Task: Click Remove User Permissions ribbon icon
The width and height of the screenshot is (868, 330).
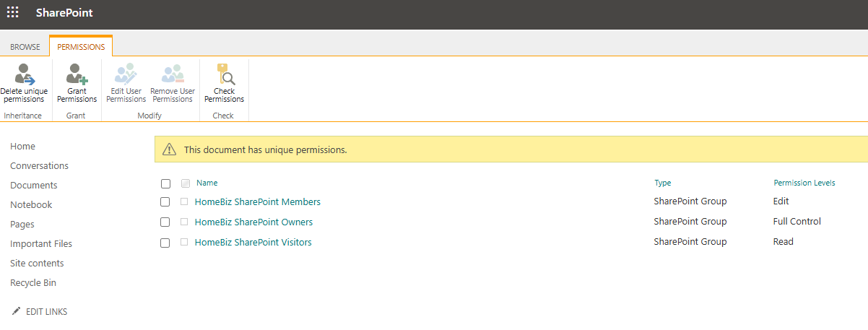Action: point(173,74)
